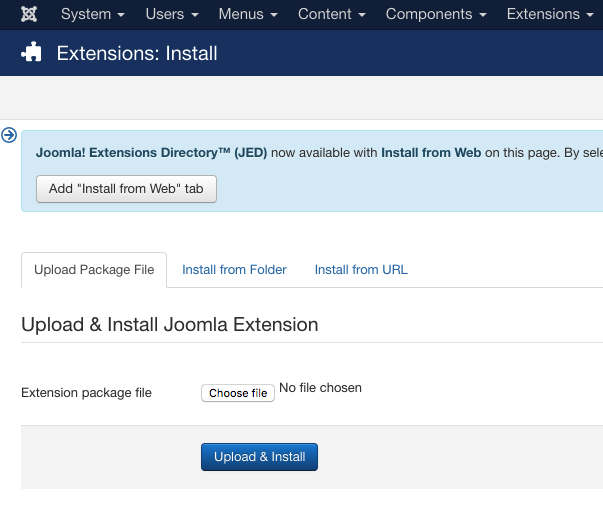The width and height of the screenshot is (603, 513).
Task: Expand the Menus dropdown
Action: pyautogui.click(x=248, y=14)
